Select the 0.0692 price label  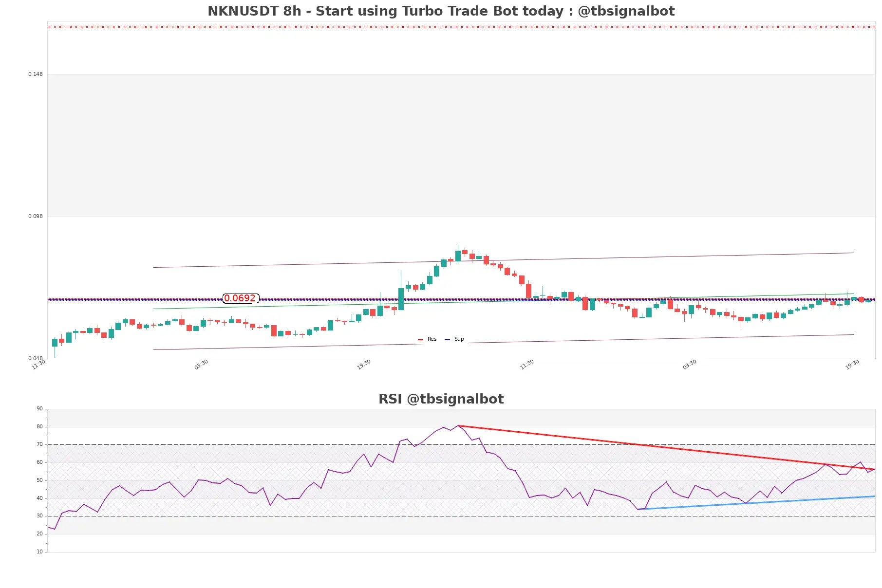[x=241, y=298]
